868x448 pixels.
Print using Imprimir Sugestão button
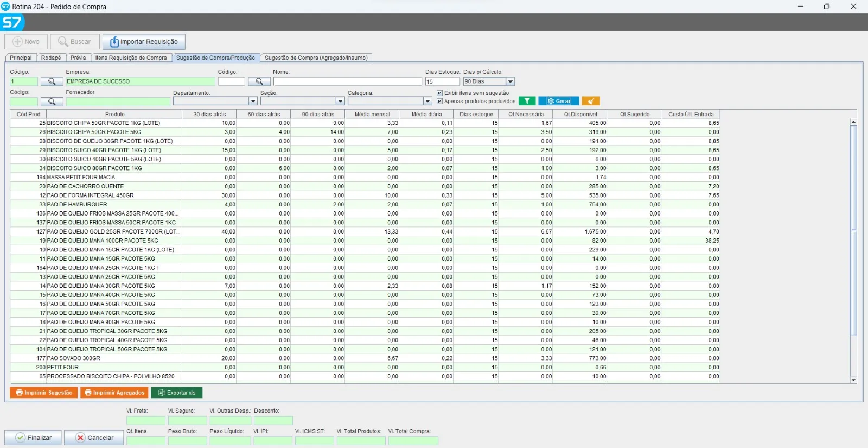coord(44,393)
